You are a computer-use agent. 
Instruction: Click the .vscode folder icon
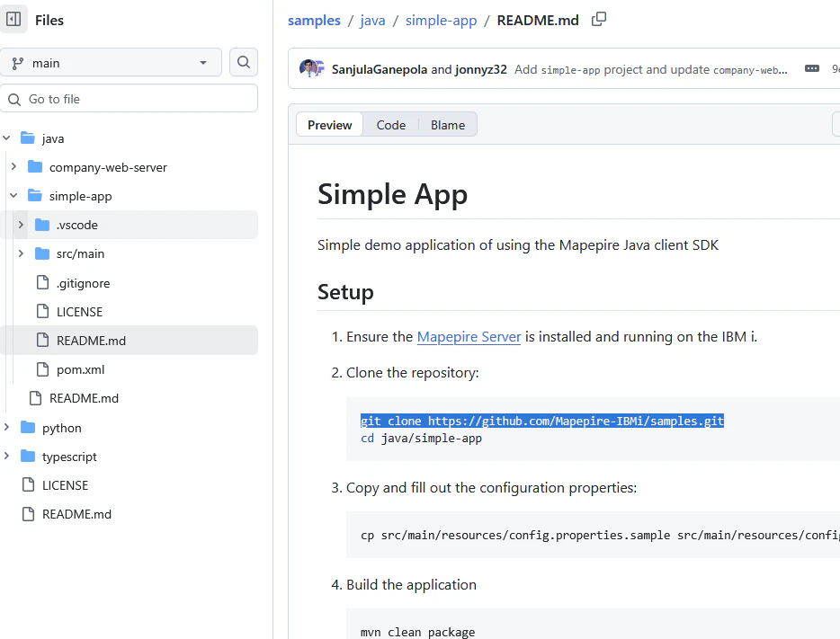click(42, 225)
